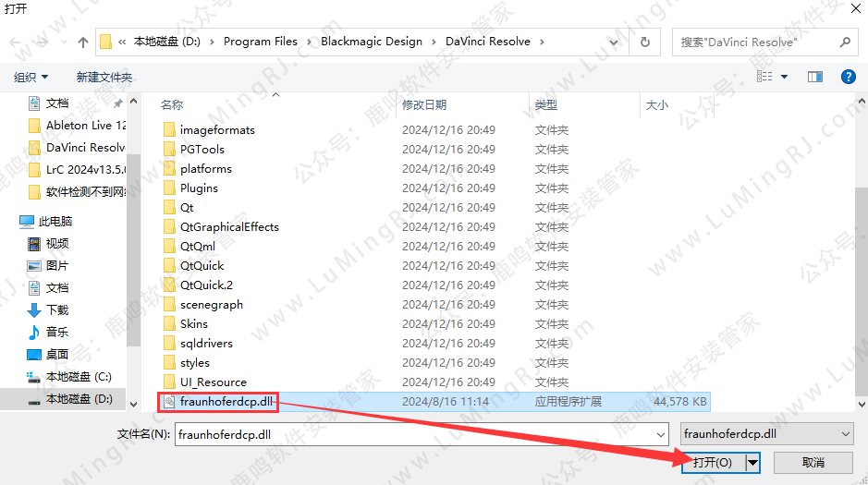The width and height of the screenshot is (868, 485).
Task: Select the Downloads (下载) sidebar icon
Action: pos(34,309)
